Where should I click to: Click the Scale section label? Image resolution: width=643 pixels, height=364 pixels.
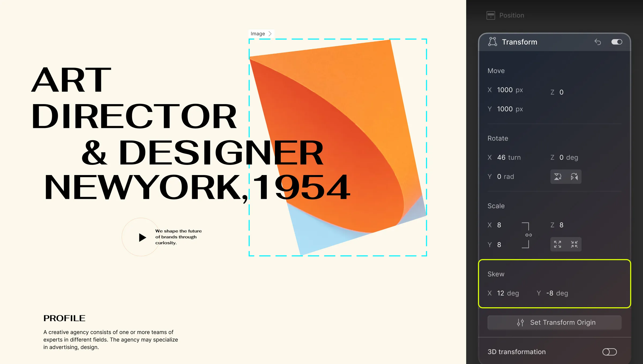pos(496,206)
